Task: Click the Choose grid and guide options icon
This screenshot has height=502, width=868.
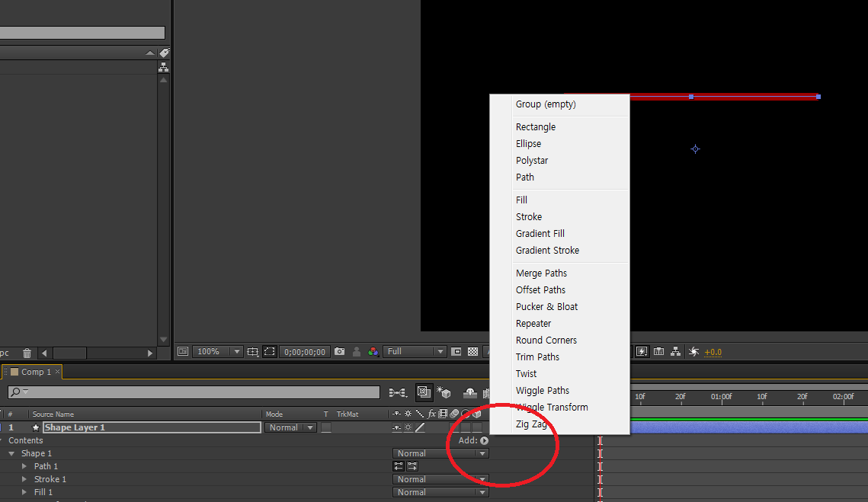Action: click(x=252, y=351)
